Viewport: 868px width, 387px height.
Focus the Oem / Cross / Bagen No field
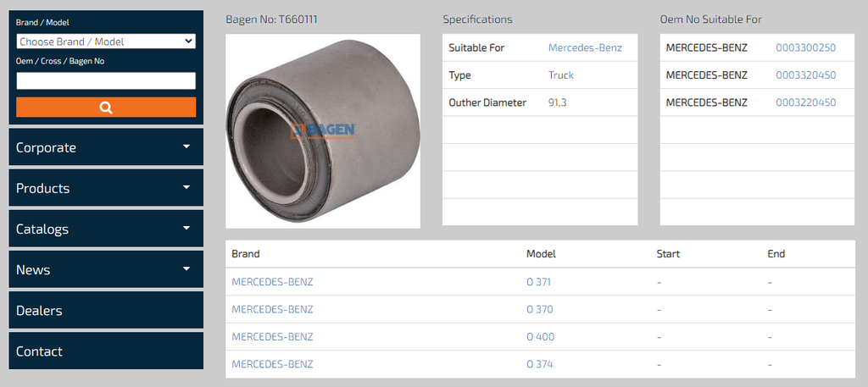(x=106, y=80)
